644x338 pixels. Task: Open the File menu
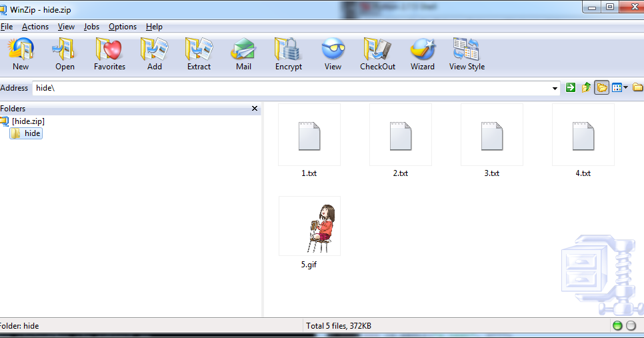7,27
